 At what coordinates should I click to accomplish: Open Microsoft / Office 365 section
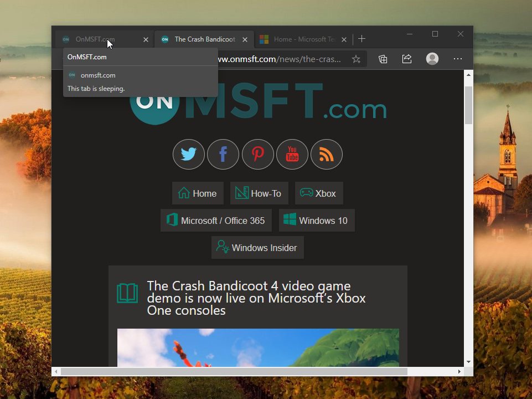pos(216,221)
